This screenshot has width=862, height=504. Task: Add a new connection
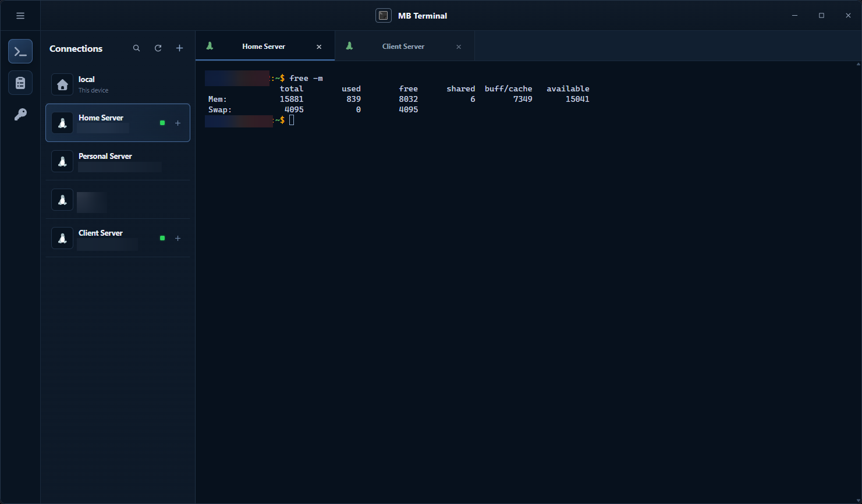coord(179,48)
